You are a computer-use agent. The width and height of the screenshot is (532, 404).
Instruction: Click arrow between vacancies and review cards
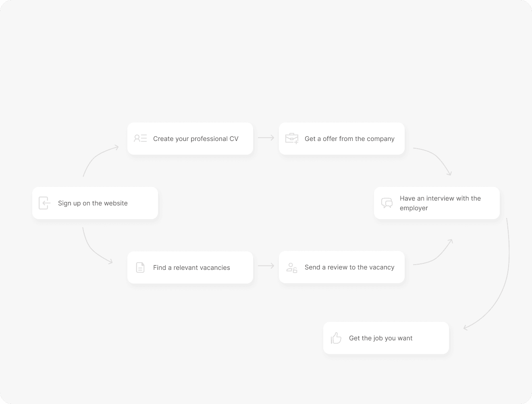(266, 266)
